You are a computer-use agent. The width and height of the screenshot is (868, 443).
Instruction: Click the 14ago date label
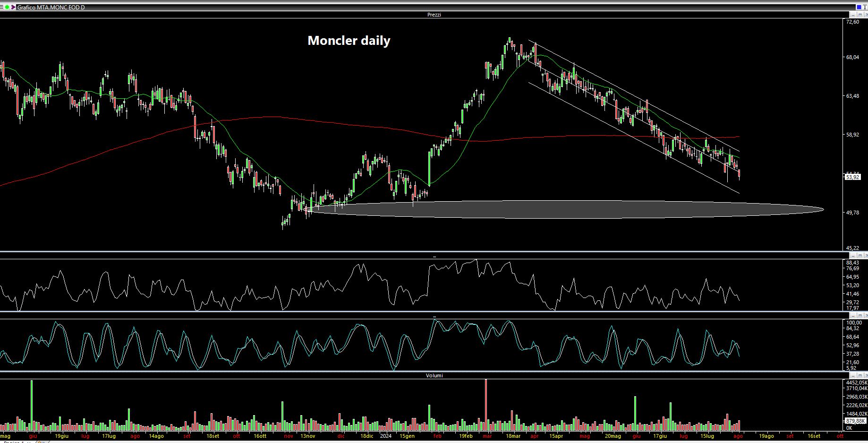point(156,436)
